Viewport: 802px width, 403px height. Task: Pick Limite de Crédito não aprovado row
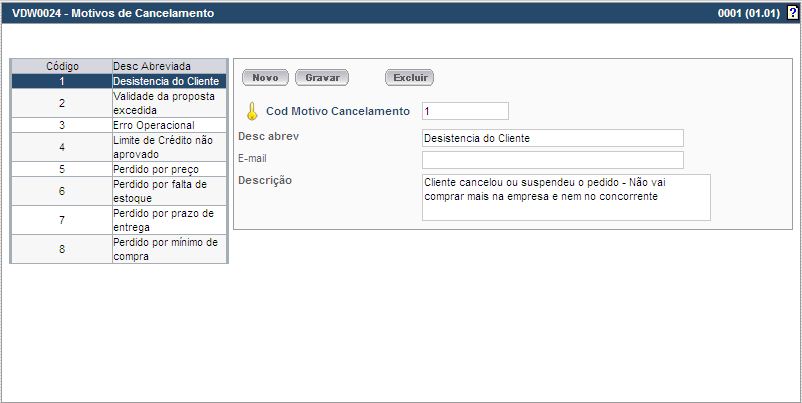[119, 147]
